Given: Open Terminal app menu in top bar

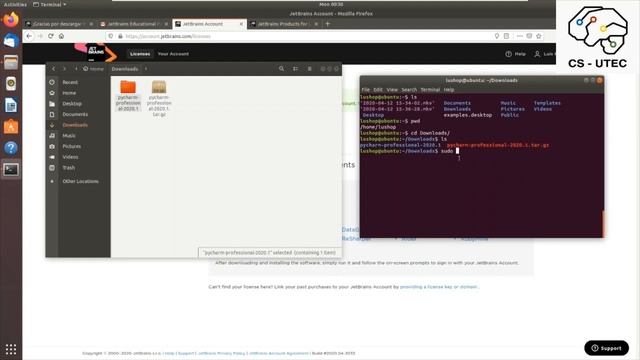Looking at the screenshot, I should (x=49, y=4).
